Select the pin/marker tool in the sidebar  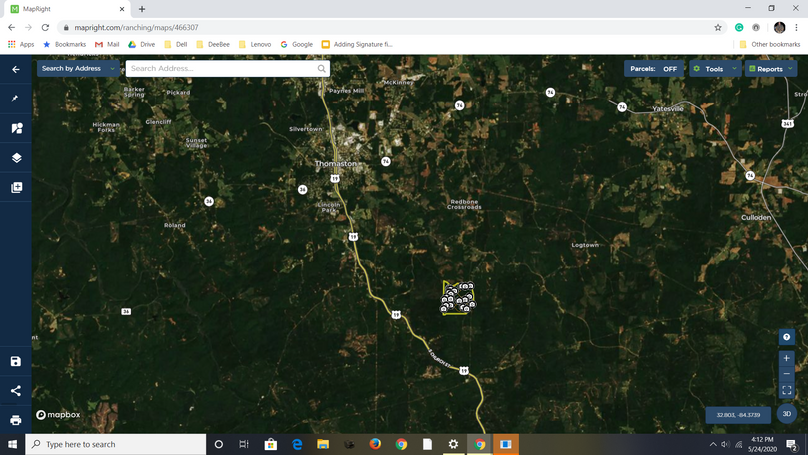[x=15, y=98]
